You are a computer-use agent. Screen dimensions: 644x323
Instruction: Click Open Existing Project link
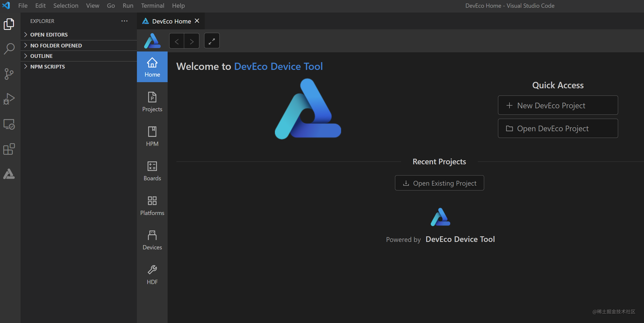click(439, 183)
